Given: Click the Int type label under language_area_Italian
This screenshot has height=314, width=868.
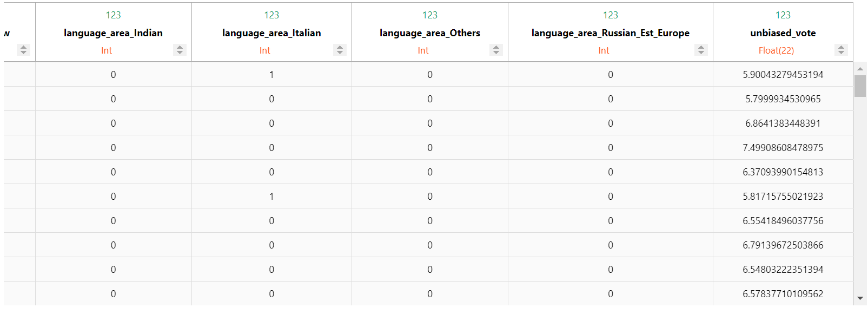Looking at the screenshot, I should coord(264,50).
